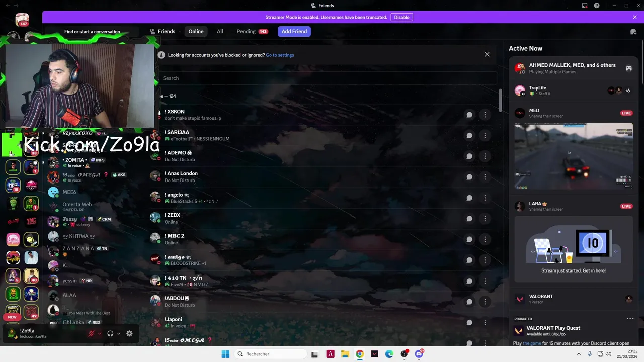Viewport: 644px width, 362px height.
Task: Open Microsoft Edge from the taskbar
Action: [x=389, y=354]
